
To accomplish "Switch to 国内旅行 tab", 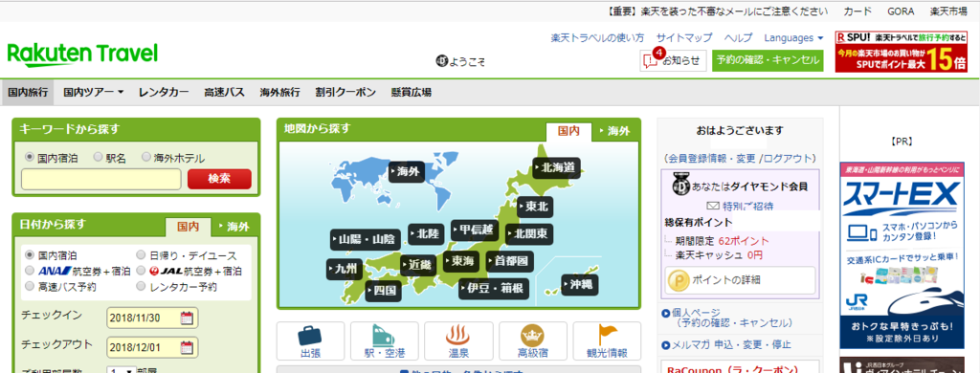I will (x=28, y=92).
